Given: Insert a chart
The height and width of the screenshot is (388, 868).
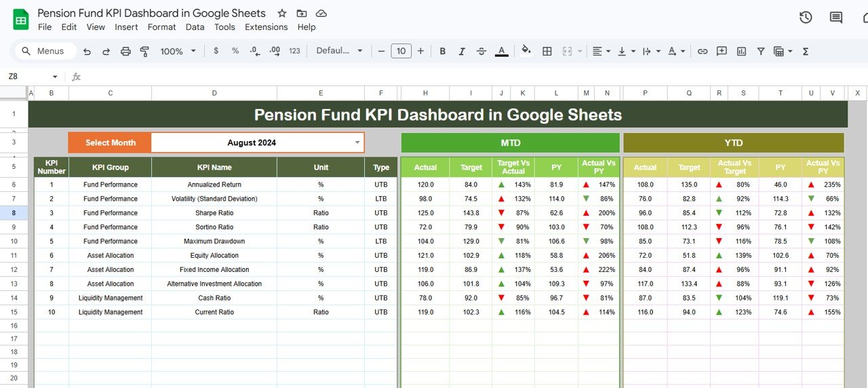Looking at the screenshot, I should click(x=741, y=51).
